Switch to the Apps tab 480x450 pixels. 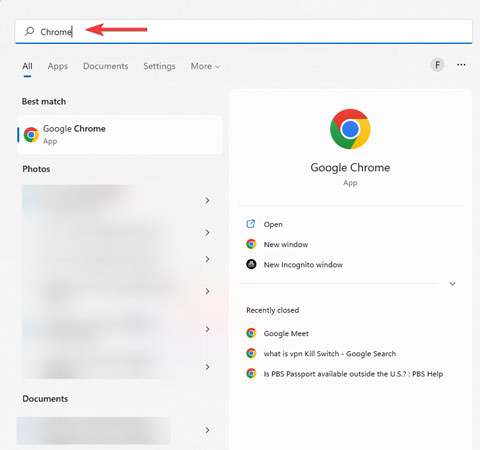[58, 66]
